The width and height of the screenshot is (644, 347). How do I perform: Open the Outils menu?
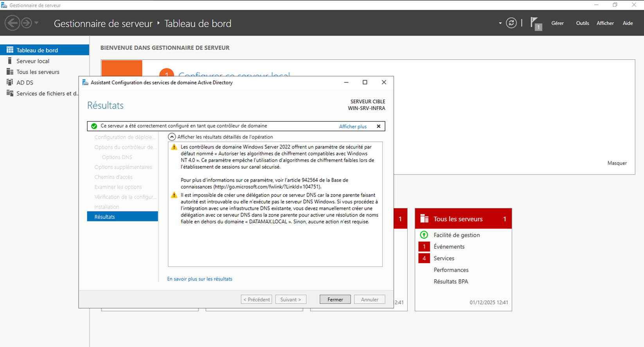tap(582, 23)
